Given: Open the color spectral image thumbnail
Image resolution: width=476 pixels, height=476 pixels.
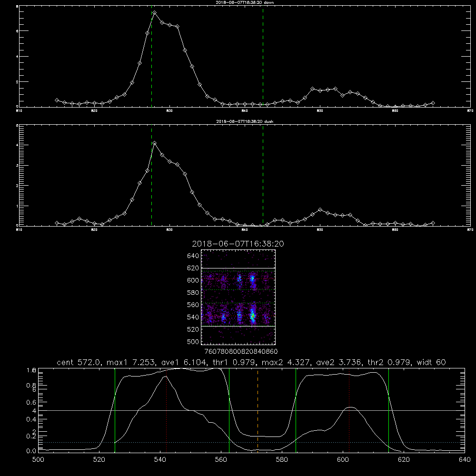Looking at the screenshot, I should [x=238, y=297].
